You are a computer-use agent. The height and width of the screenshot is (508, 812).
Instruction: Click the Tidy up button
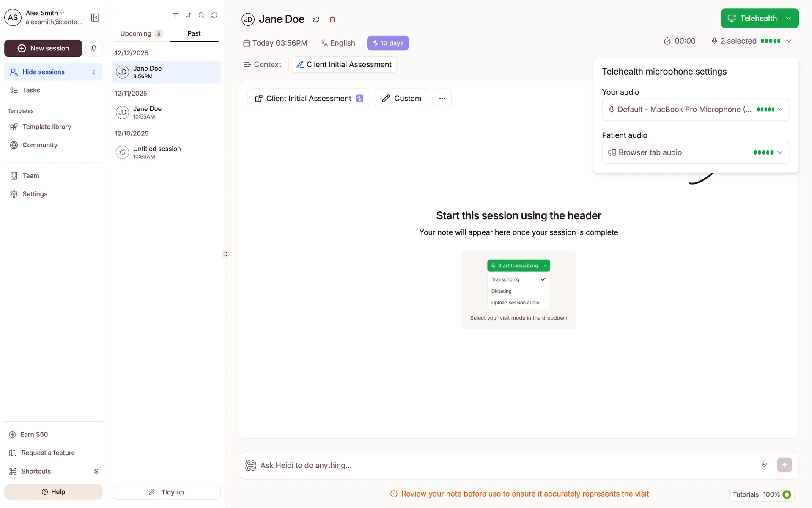[x=166, y=492]
